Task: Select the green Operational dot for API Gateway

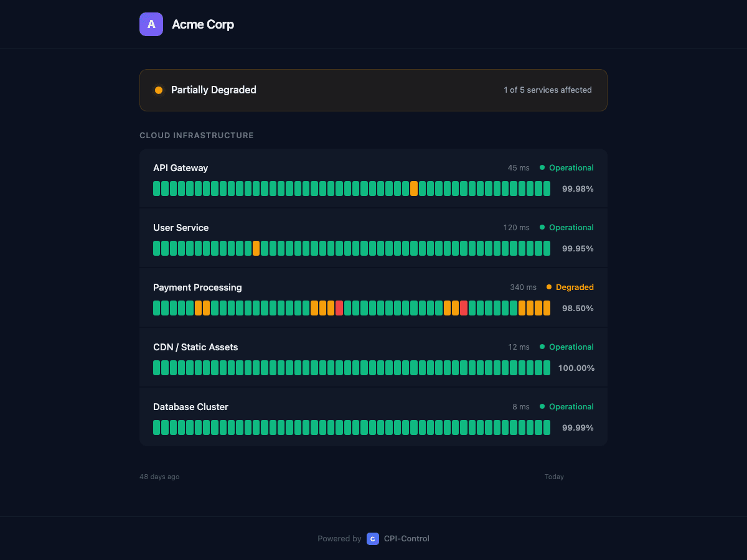Action: click(541, 167)
